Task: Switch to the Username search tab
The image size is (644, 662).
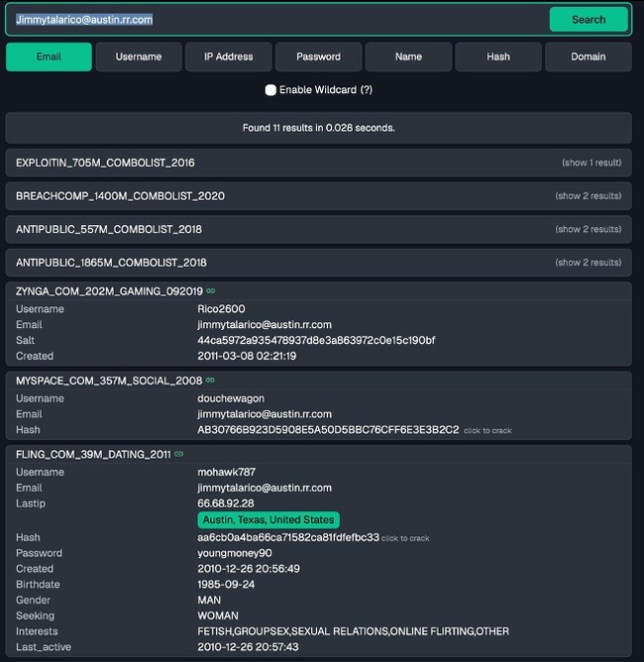Action: [x=139, y=56]
